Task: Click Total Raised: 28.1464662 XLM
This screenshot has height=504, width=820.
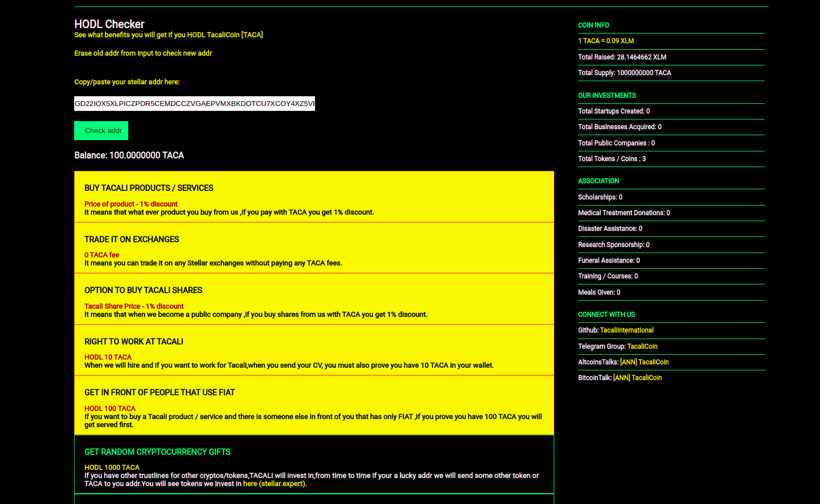Action: coord(622,57)
